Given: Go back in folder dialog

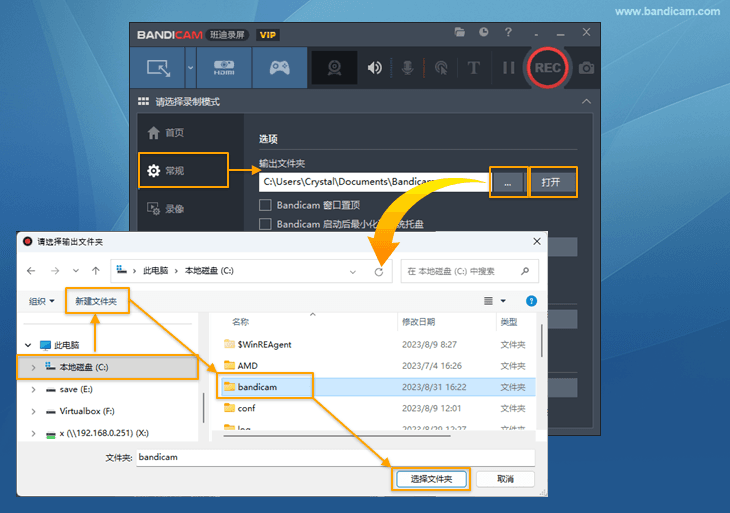Looking at the screenshot, I should pyautogui.click(x=31, y=271).
